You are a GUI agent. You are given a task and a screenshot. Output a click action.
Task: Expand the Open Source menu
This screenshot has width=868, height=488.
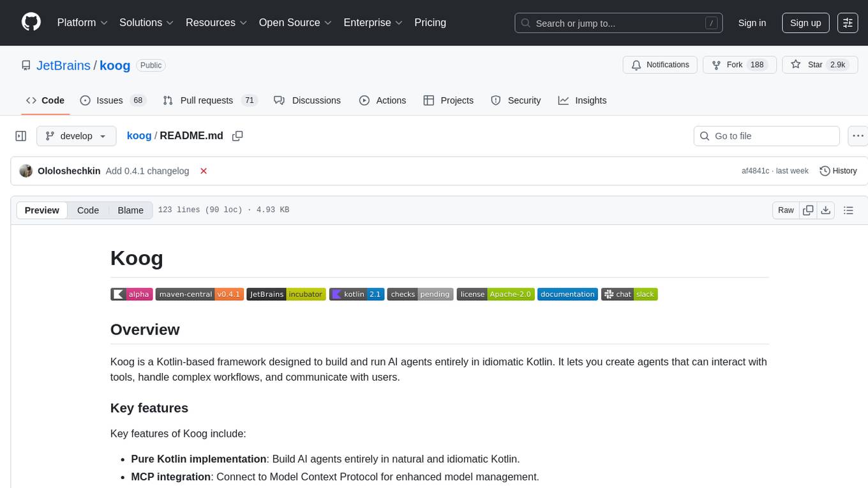(296, 22)
